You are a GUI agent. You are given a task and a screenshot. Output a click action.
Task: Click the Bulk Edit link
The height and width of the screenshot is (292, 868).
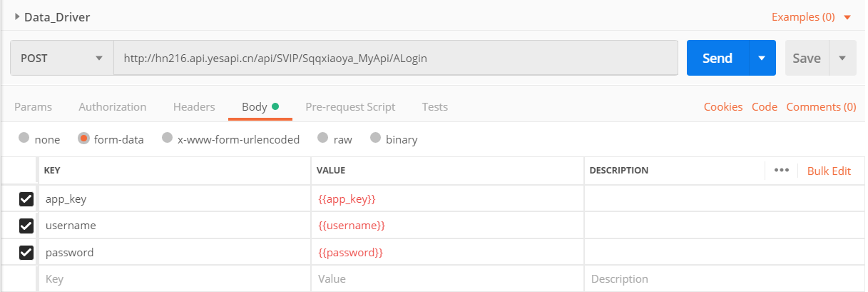(829, 171)
